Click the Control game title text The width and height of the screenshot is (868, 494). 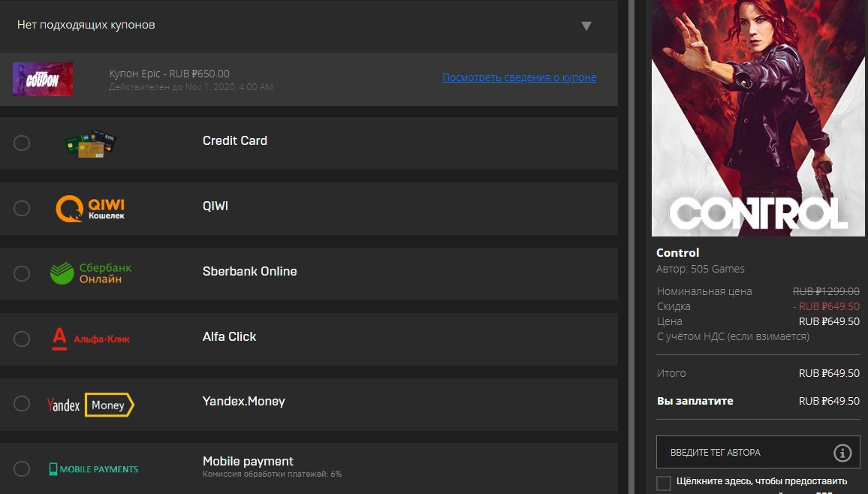pyautogui.click(x=677, y=253)
